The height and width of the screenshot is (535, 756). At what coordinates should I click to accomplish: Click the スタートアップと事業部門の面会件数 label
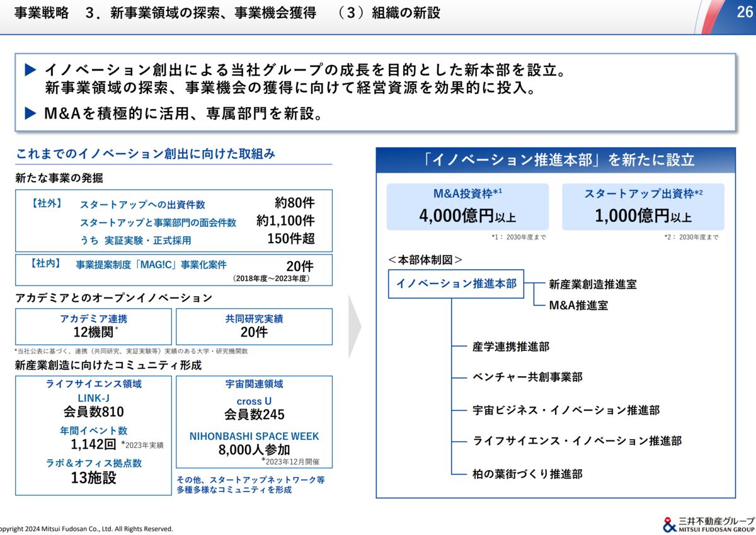(158, 222)
